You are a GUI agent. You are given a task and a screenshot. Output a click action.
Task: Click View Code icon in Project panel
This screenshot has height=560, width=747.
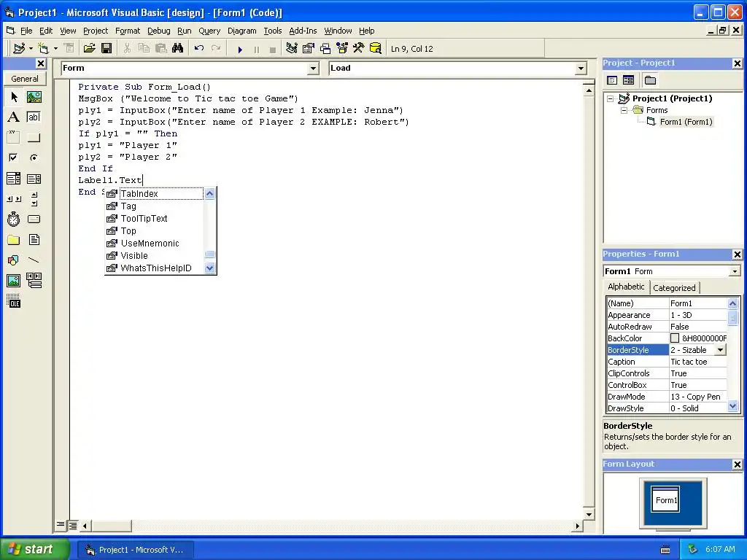pyautogui.click(x=612, y=80)
